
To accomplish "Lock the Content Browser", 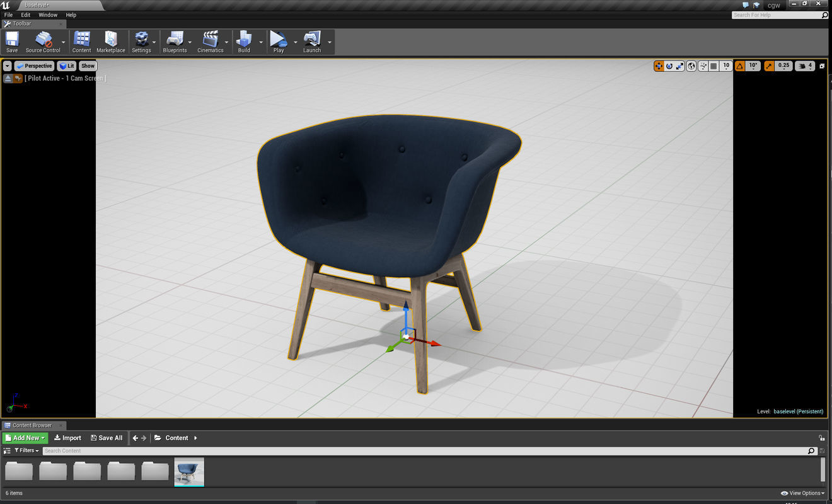I will (x=821, y=438).
